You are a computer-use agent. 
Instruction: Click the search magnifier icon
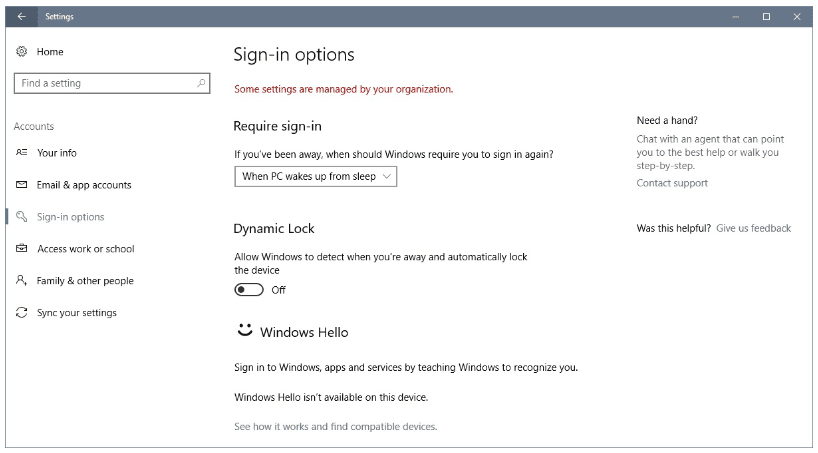(201, 83)
